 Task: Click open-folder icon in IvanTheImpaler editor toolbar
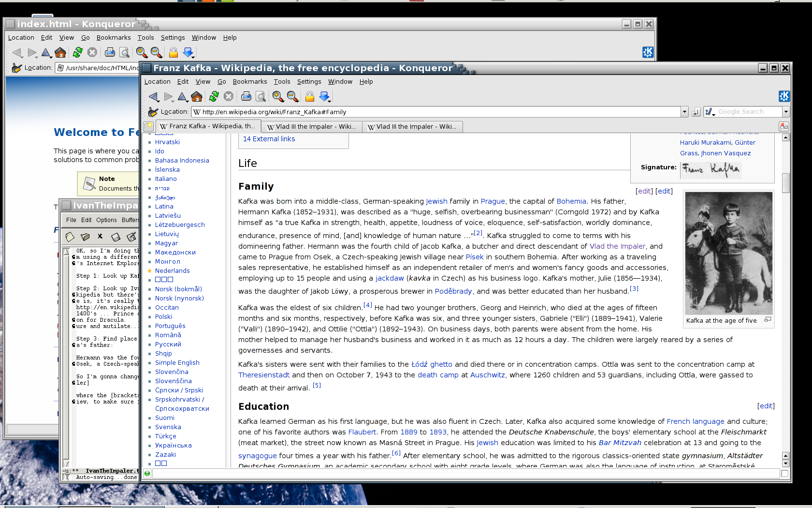pos(85,237)
